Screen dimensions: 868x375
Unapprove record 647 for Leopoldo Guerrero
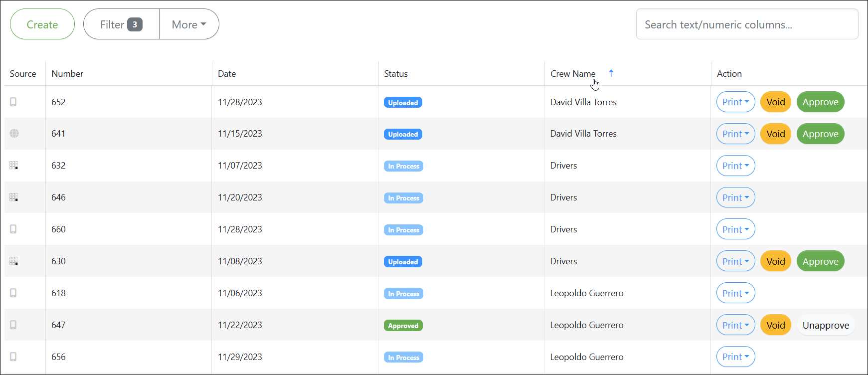click(x=826, y=326)
